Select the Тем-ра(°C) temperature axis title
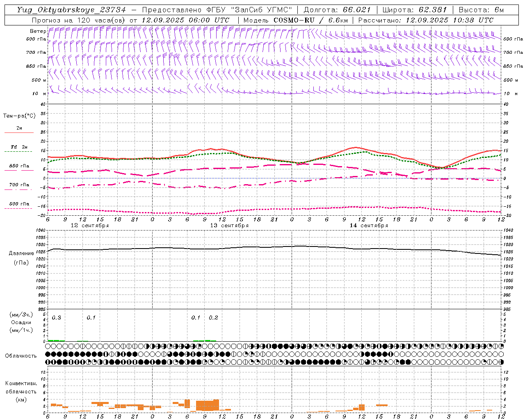The image size is (525, 420). pos(19,116)
